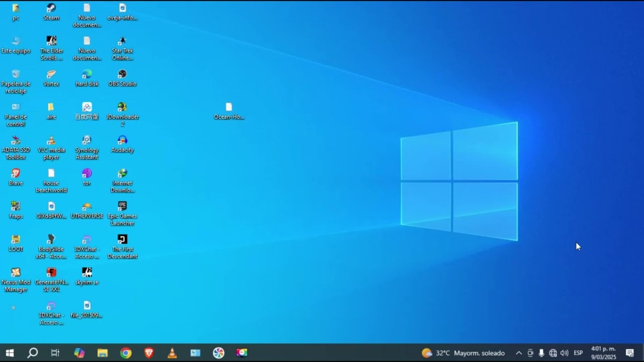Select the Vortex desktop shortcut
The image size is (644, 362).
(51, 78)
